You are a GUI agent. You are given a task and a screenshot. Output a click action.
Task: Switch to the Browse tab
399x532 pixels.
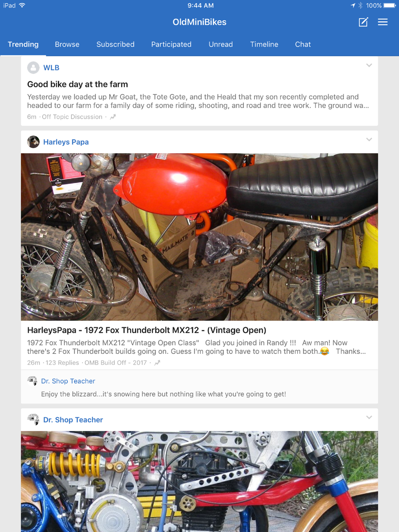pyautogui.click(x=67, y=44)
